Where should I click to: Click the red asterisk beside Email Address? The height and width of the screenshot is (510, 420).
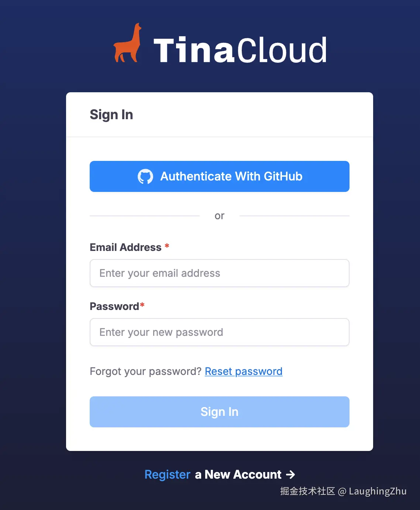pyautogui.click(x=167, y=246)
